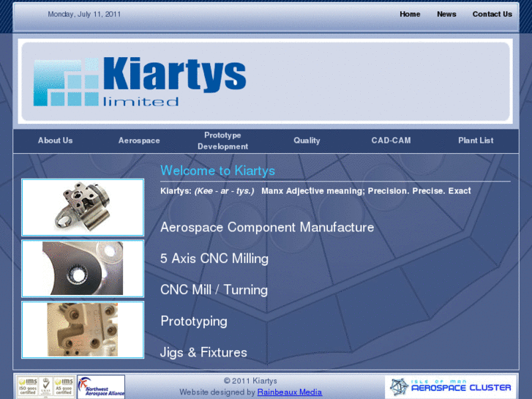View the splined hole part thumbnail
532x399 pixels.
(x=83, y=269)
